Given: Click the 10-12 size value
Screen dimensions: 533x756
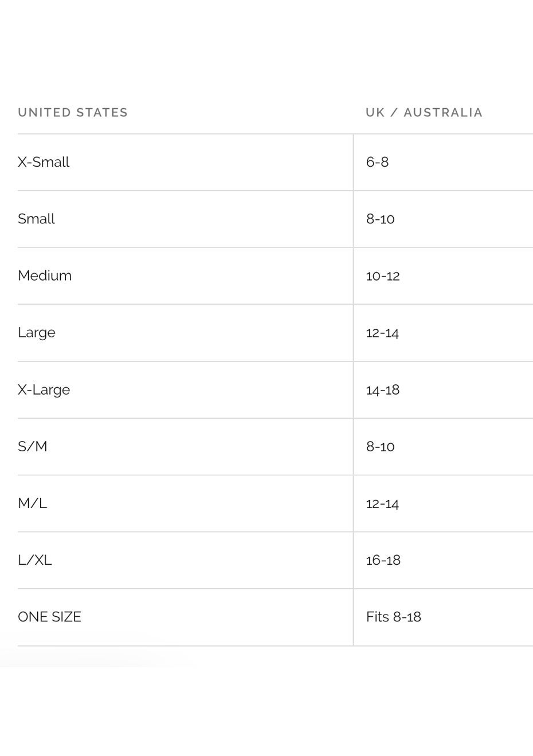Looking at the screenshot, I should click(x=383, y=276).
